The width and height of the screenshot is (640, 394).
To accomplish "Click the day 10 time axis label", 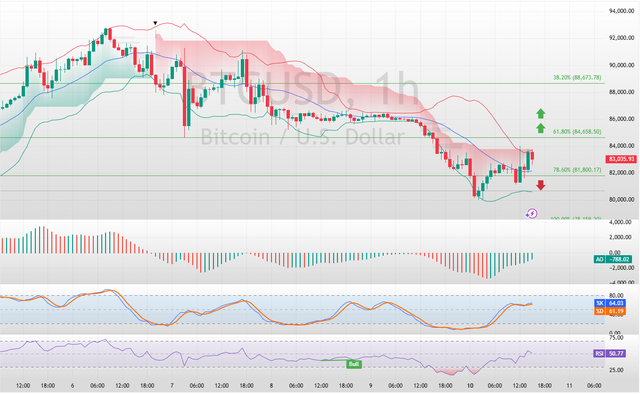I will click(470, 385).
